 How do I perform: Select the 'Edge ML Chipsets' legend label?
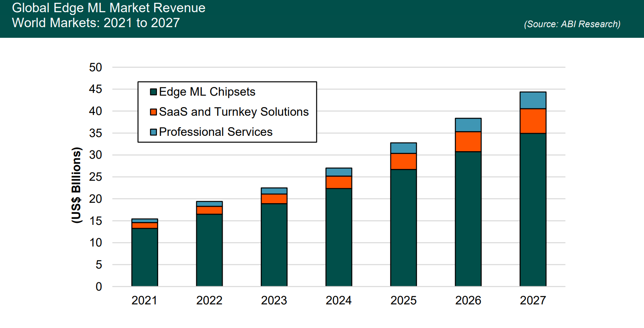[x=207, y=92]
